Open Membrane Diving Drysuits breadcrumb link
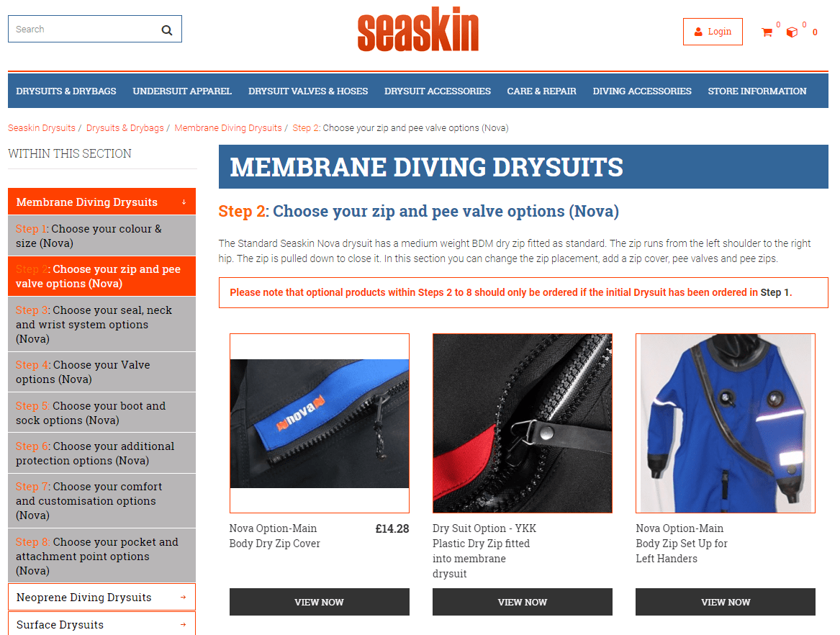The width and height of the screenshot is (840, 635). pos(228,128)
